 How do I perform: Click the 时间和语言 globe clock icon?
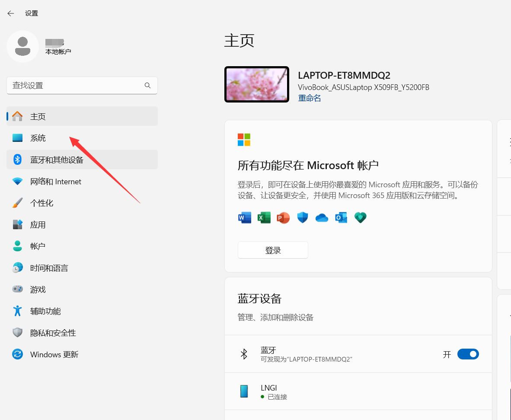tap(17, 268)
